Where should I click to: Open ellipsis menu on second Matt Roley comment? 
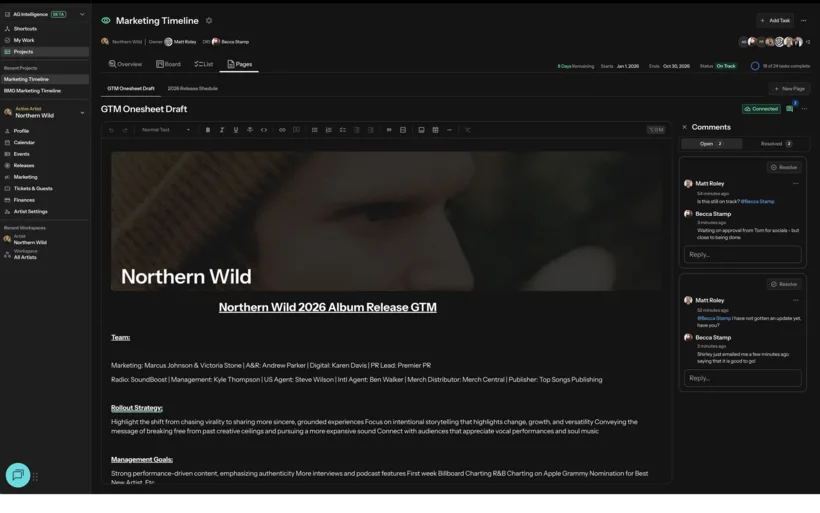[795, 300]
